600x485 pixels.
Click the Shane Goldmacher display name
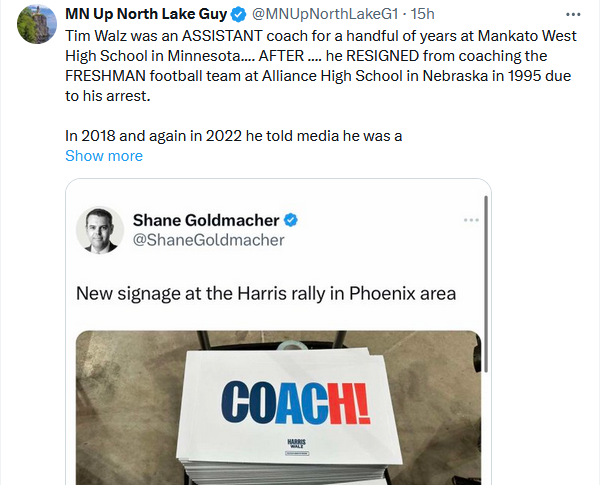207,220
